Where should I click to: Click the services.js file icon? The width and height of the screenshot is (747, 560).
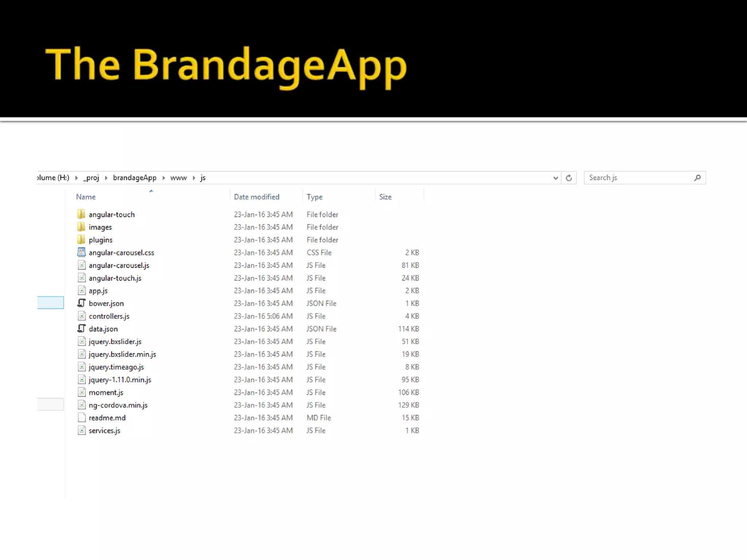(82, 430)
